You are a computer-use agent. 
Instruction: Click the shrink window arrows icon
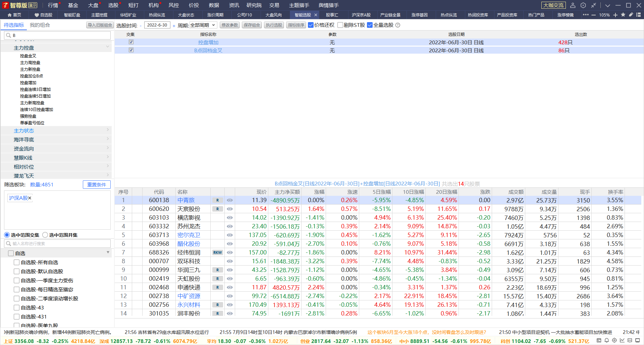[x=594, y=5]
